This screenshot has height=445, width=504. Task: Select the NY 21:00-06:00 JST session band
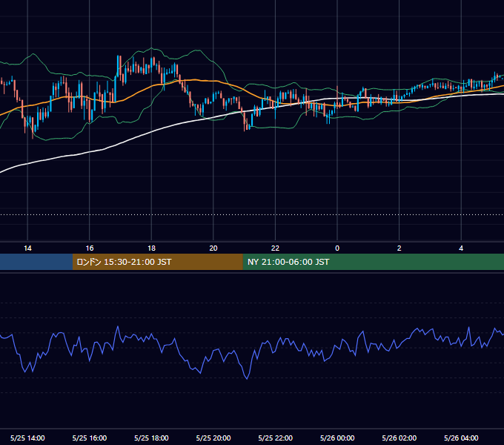coord(373,262)
